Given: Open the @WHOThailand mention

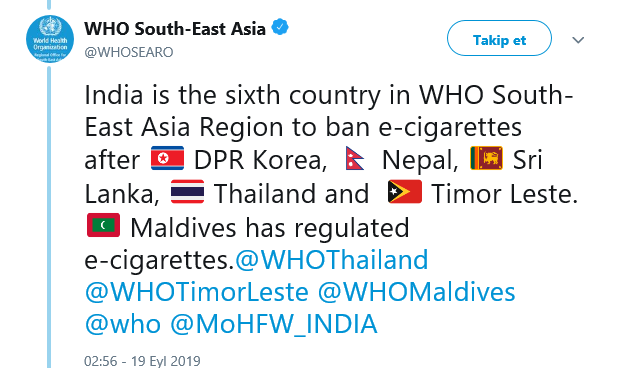Looking at the screenshot, I should (331, 260).
